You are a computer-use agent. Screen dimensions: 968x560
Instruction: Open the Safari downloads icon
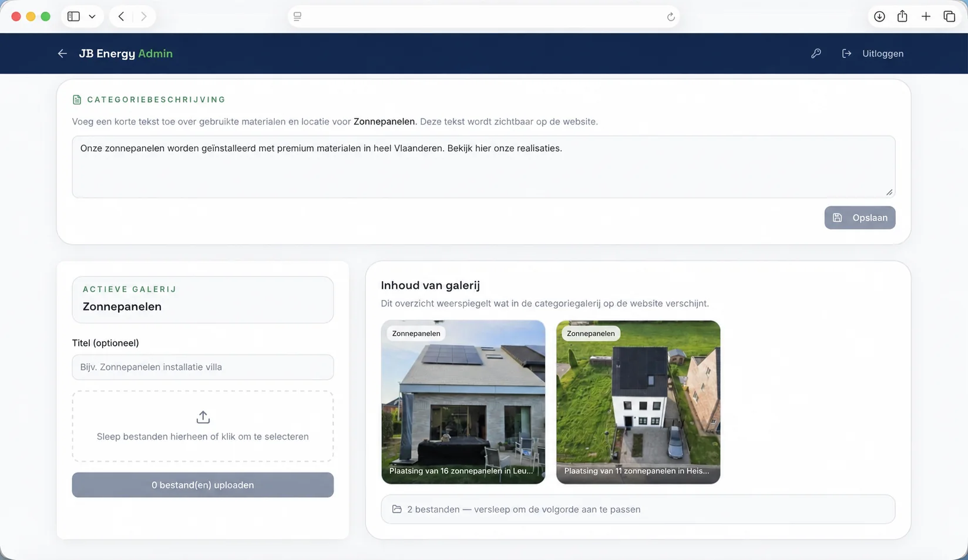pos(879,16)
